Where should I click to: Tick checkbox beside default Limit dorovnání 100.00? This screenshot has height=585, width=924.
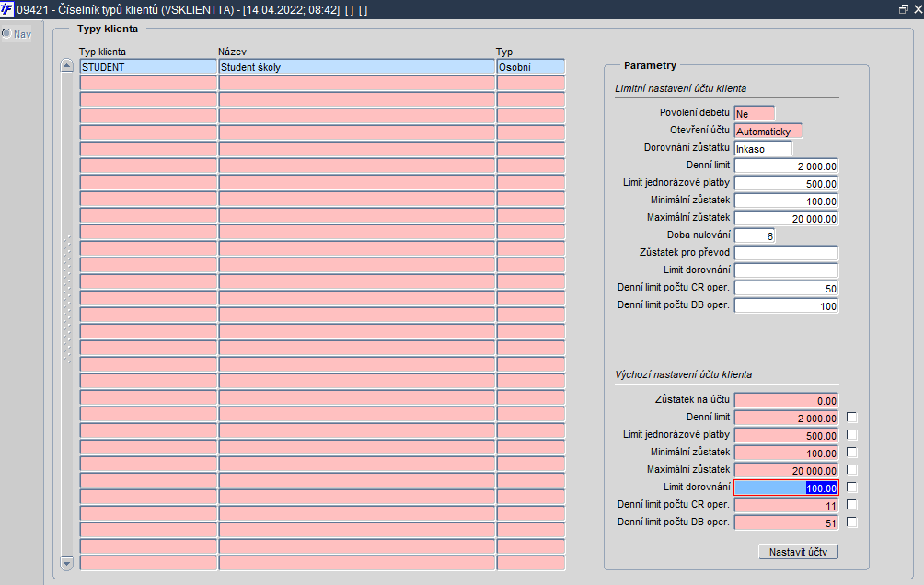pos(851,487)
